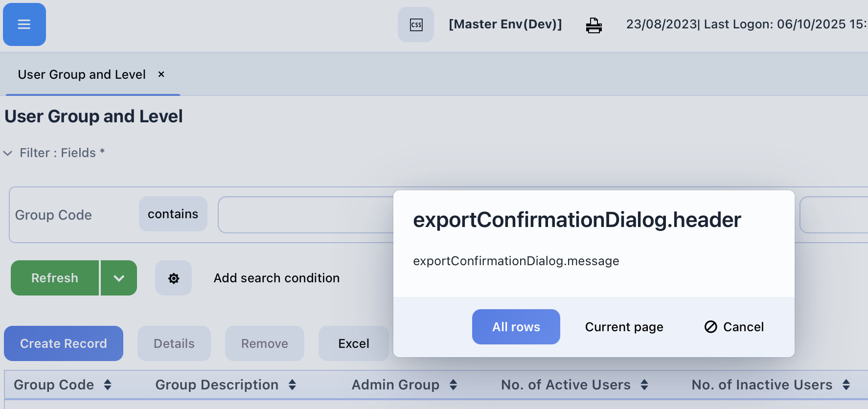This screenshot has height=409, width=868.
Task: Select the User Group and Level tab
Action: pyautogui.click(x=82, y=74)
